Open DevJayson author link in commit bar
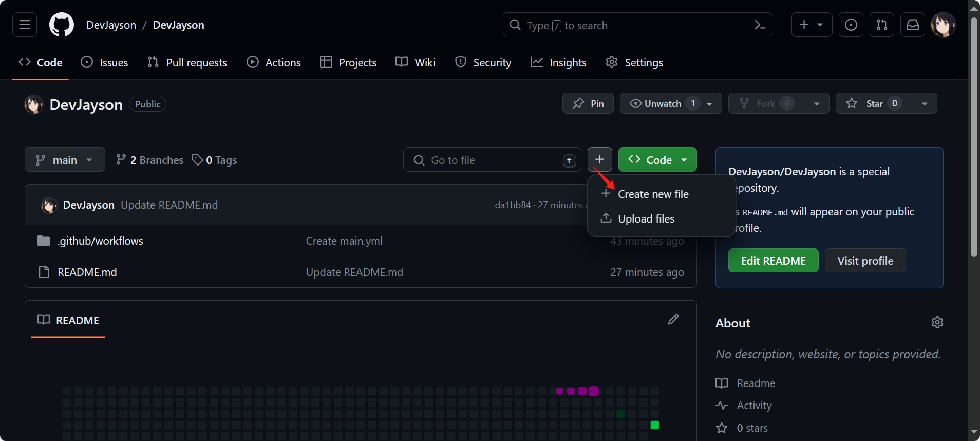 pos(88,205)
